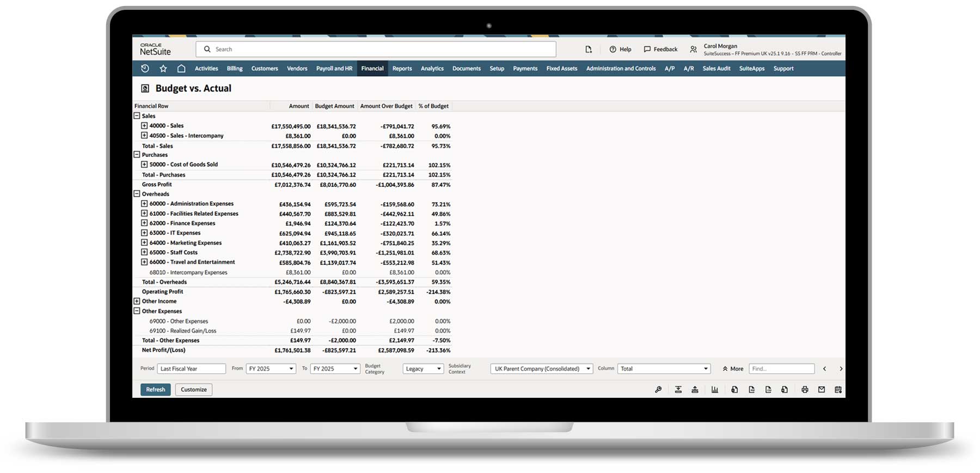This screenshot has width=980, height=473.
Task: Open the Financial menu
Action: point(372,69)
